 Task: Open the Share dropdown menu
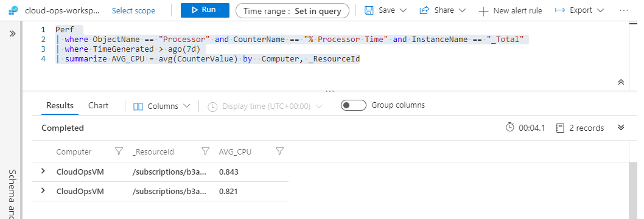click(443, 10)
